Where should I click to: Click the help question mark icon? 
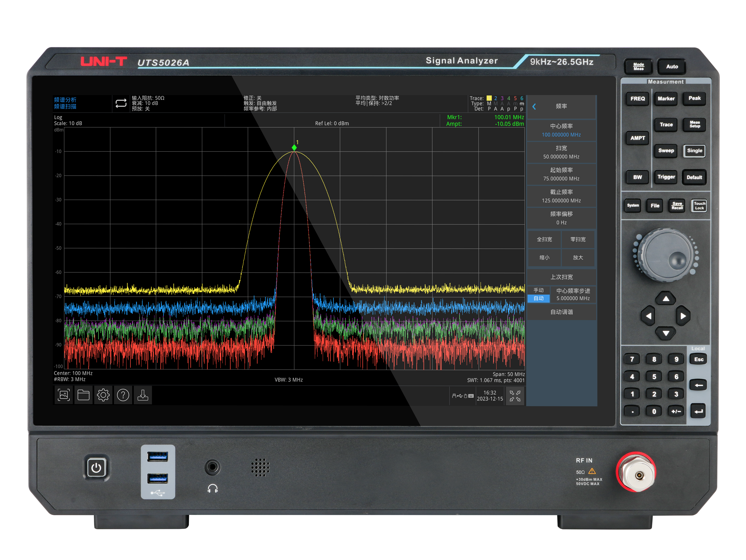coord(123,395)
